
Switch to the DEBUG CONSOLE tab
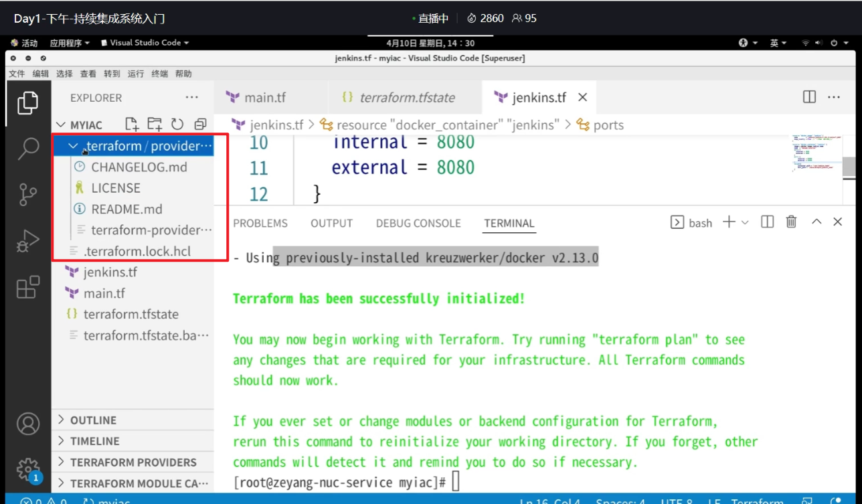pyautogui.click(x=418, y=223)
